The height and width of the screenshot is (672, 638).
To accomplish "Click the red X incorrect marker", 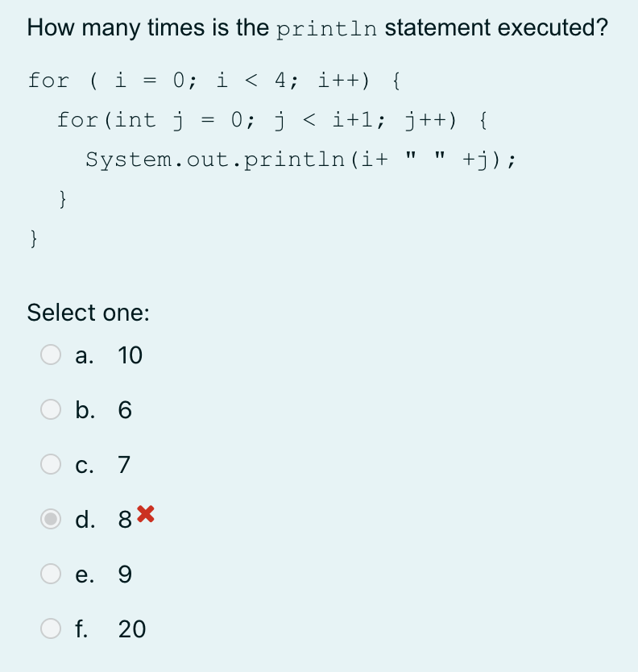I will 143,514.
